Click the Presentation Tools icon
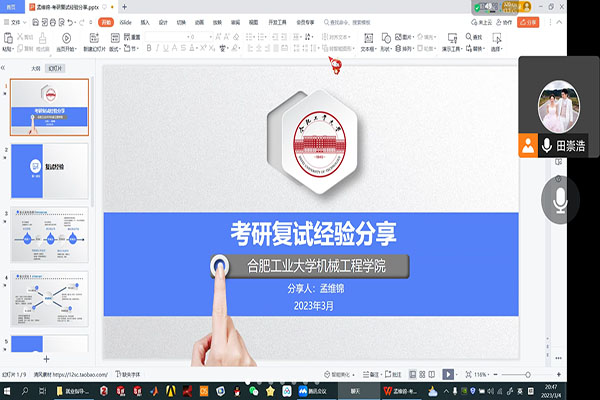Screen dimensions: 600x400 [x=452, y=38]
